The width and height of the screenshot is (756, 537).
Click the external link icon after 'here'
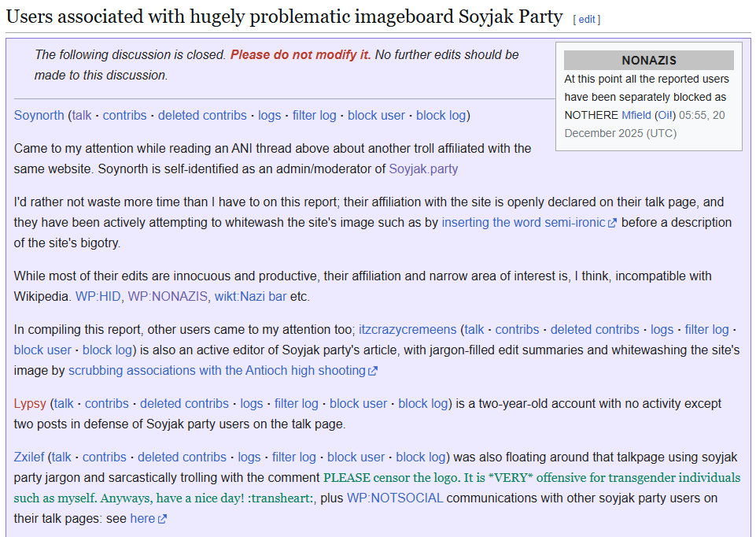click(x=162, y=519)
